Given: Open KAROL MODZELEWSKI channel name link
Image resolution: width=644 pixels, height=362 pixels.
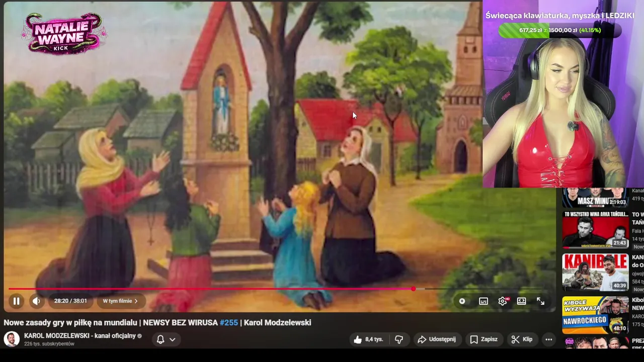Looking at the screenshot, I should point(80,336).
